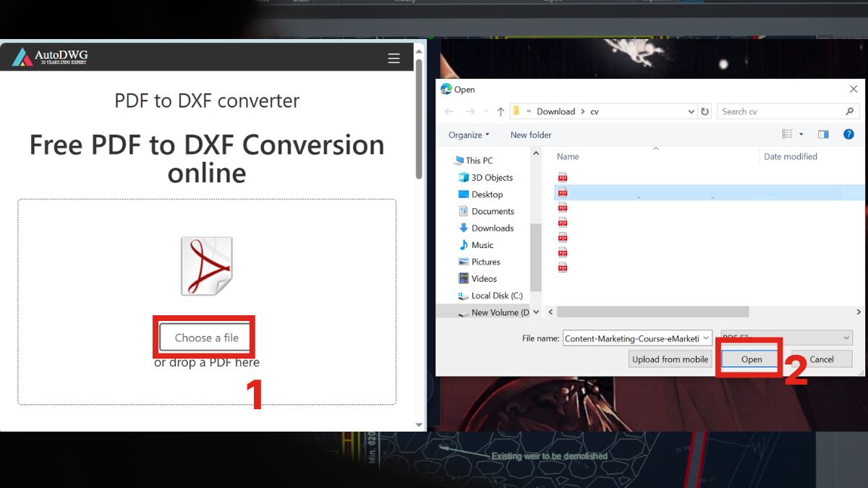This screenshot has height=488, width=868.
Task: Open the Organize dropdown
Action: point(467,134)
